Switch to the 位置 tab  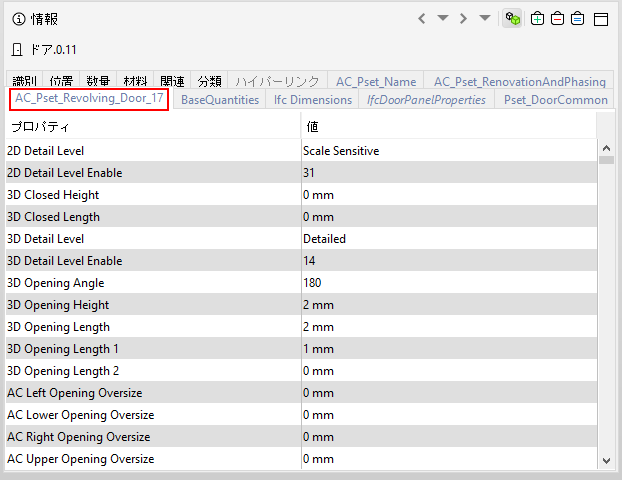point(61,81)
